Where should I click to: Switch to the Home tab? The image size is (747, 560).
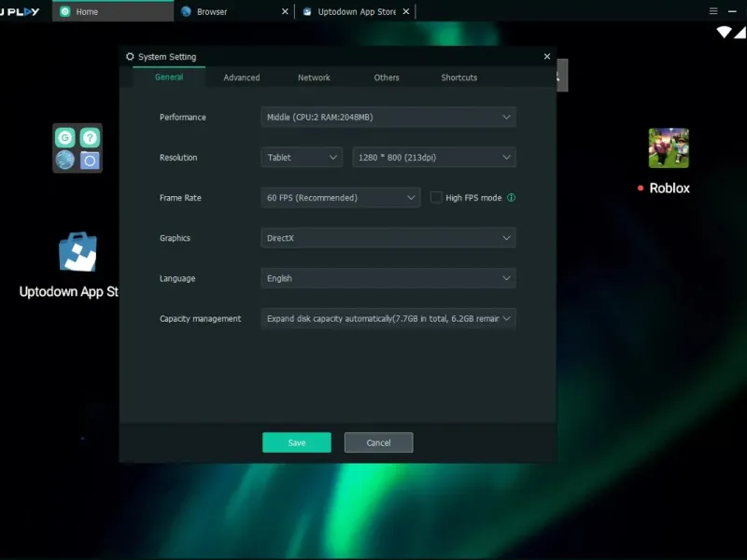click(x=112, y=11)
